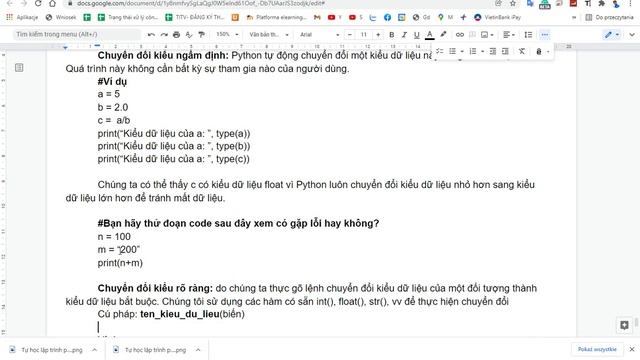Open the highlight color picker
This screenshot has height=360, width=640.
443,35
